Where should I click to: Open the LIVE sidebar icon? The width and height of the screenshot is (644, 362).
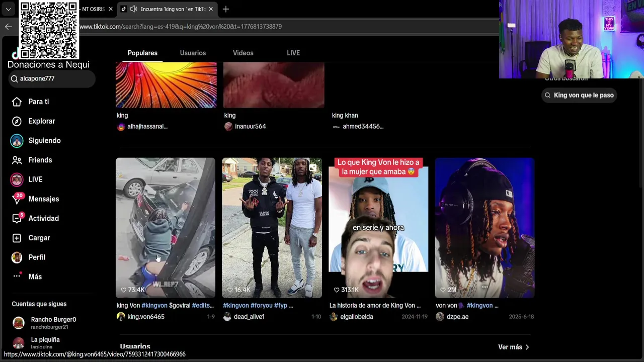17,179
